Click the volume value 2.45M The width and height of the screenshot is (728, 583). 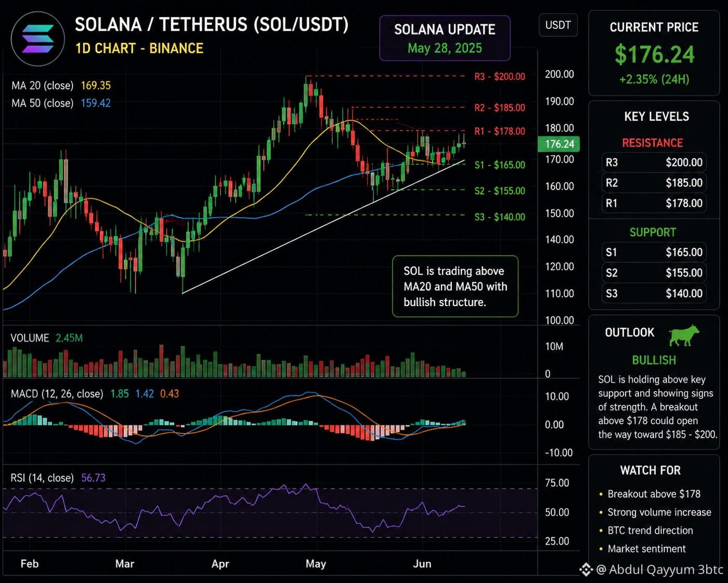69,338
